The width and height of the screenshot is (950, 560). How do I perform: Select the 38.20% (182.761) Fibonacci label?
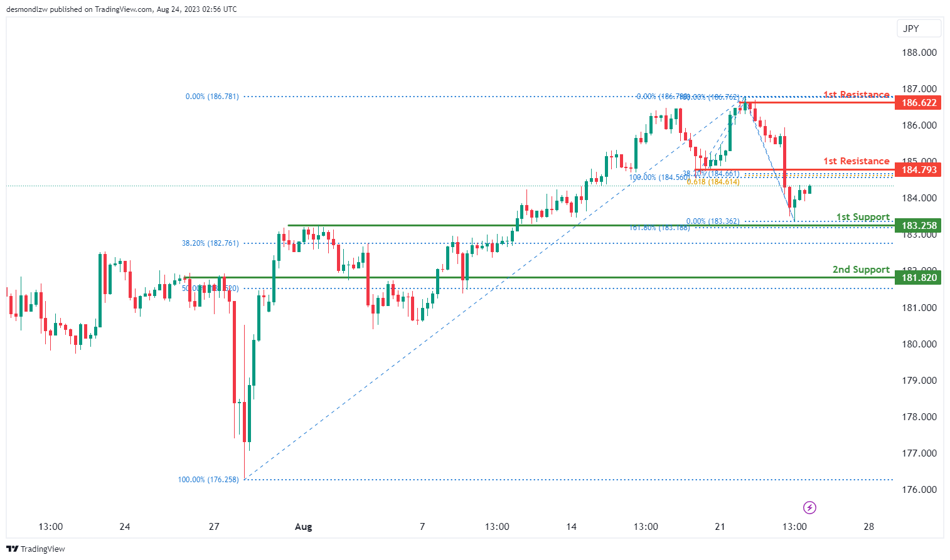click(210, 243)
